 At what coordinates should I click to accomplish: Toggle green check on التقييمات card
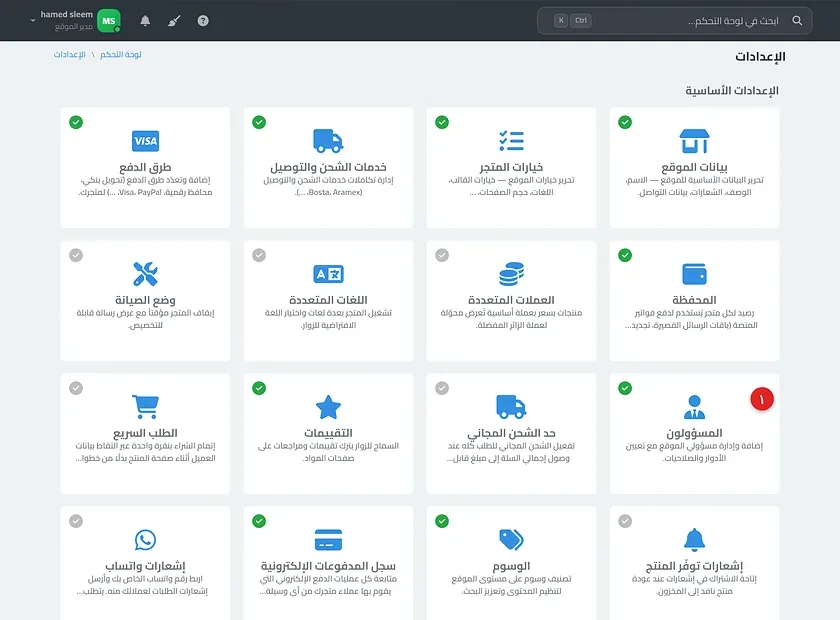coord(259,388)
